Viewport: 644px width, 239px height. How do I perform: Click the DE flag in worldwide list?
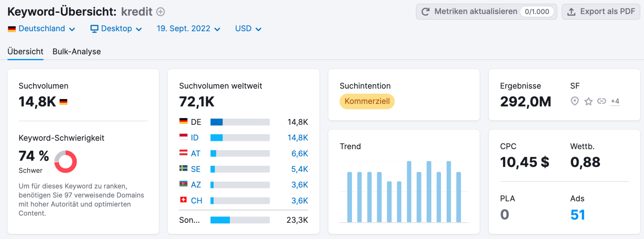[x=183, y=121]
